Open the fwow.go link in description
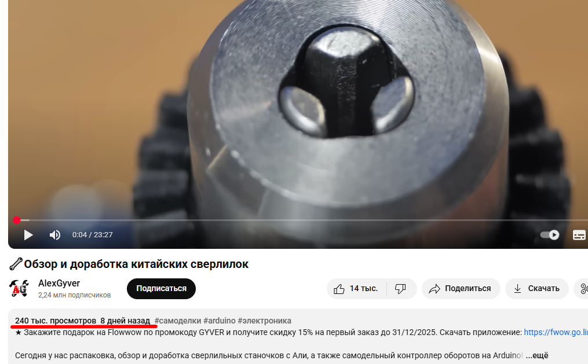This screenshot has height=364, width=588. (x=556, y=332)
